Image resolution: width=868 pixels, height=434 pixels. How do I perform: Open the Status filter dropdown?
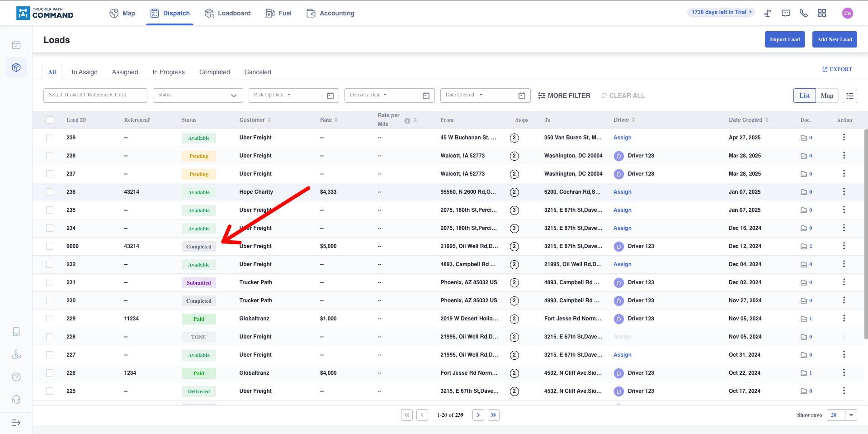click(198, 95)
